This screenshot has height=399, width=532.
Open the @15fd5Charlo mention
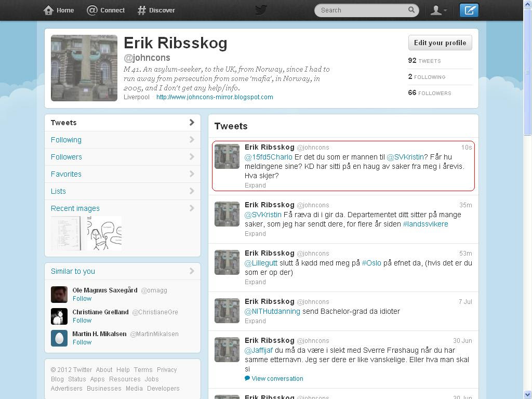269,157
